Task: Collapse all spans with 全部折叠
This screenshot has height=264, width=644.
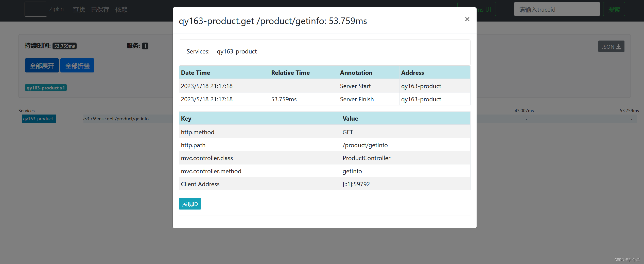Action: click(x=77, y=66)
